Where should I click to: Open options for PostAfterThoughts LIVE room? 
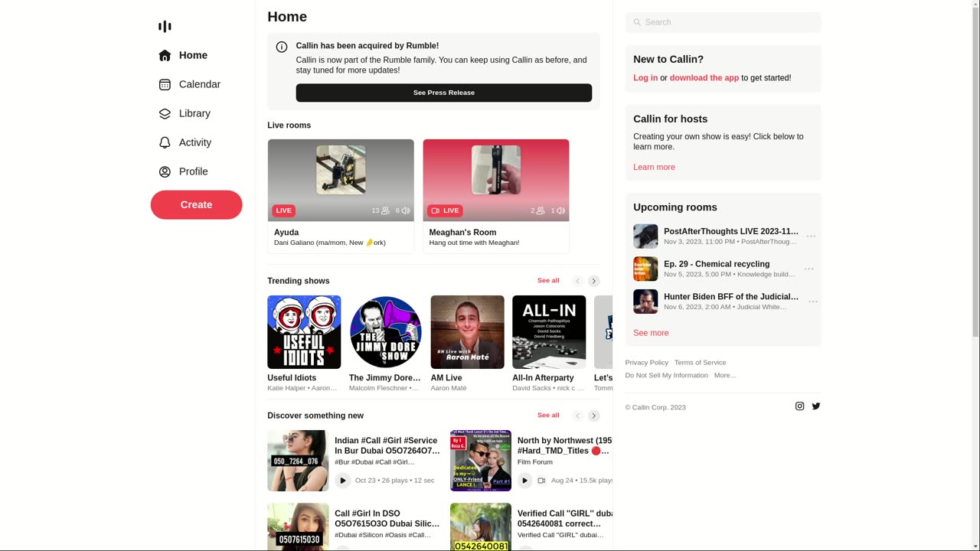coord(812,236)
